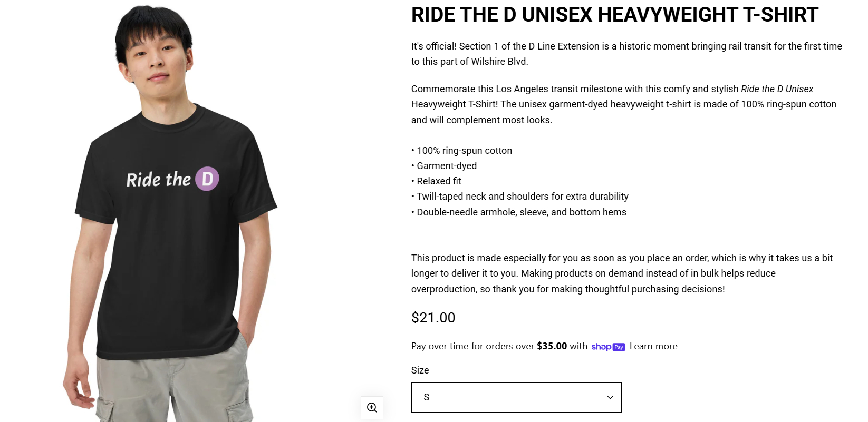Click the 'It's official! Section 1' paragraph
The width and height of the screenshot is (868, 422).
click(x=626, y=54)
